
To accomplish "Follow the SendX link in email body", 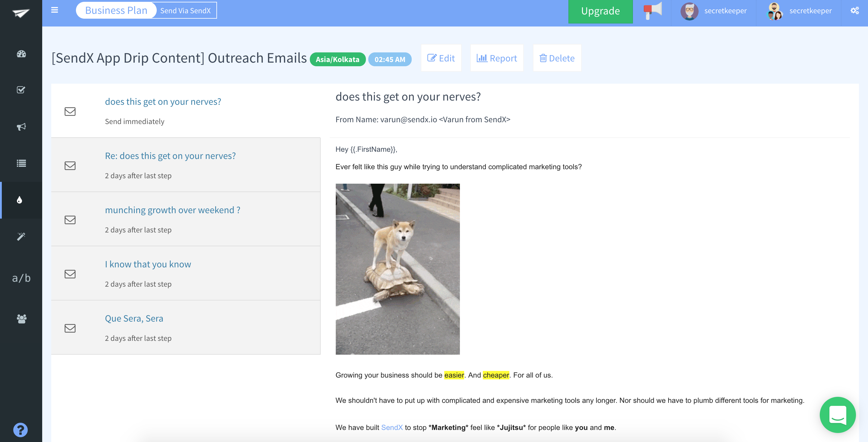I will point(392,427).
